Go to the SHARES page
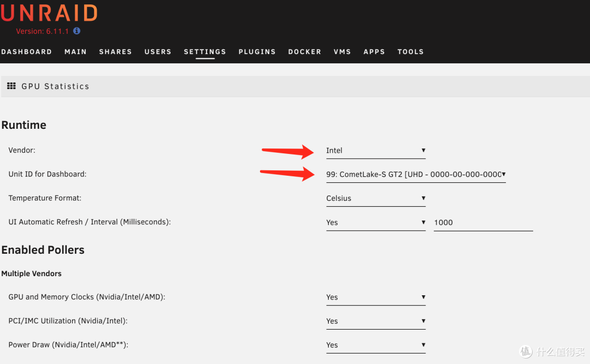 coord(115,51)
